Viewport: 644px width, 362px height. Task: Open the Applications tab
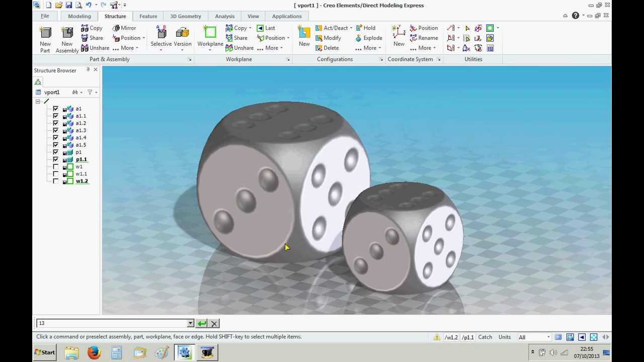(287, 16)
